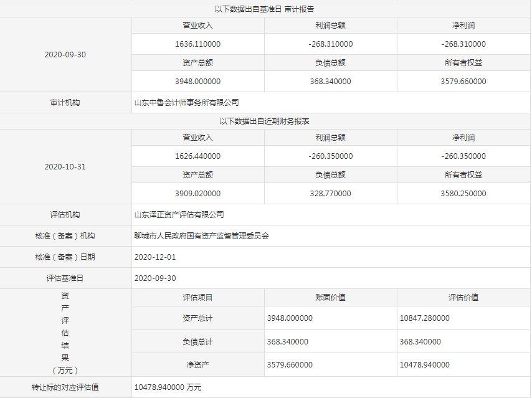Click owner's equity value 3580.250000

coord(463,194)
